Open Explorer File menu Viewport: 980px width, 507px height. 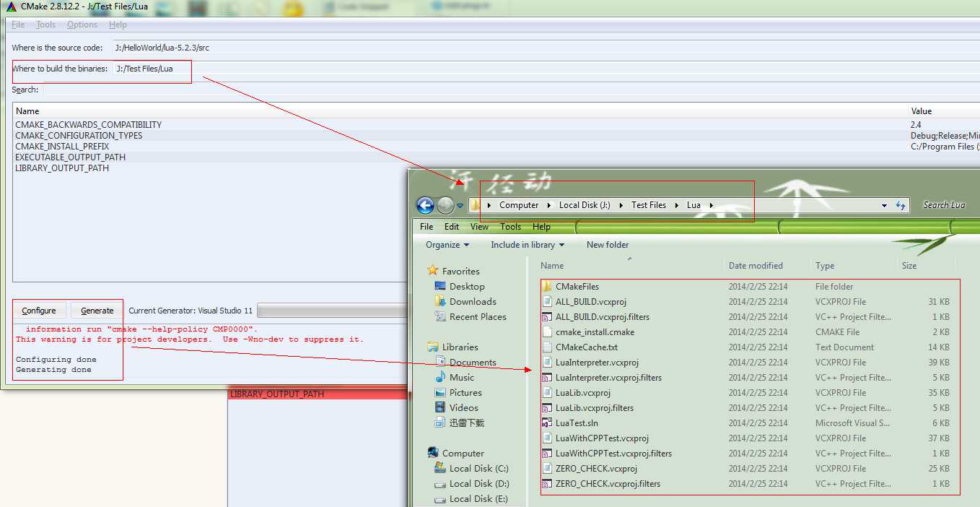[x=427, y=227]
